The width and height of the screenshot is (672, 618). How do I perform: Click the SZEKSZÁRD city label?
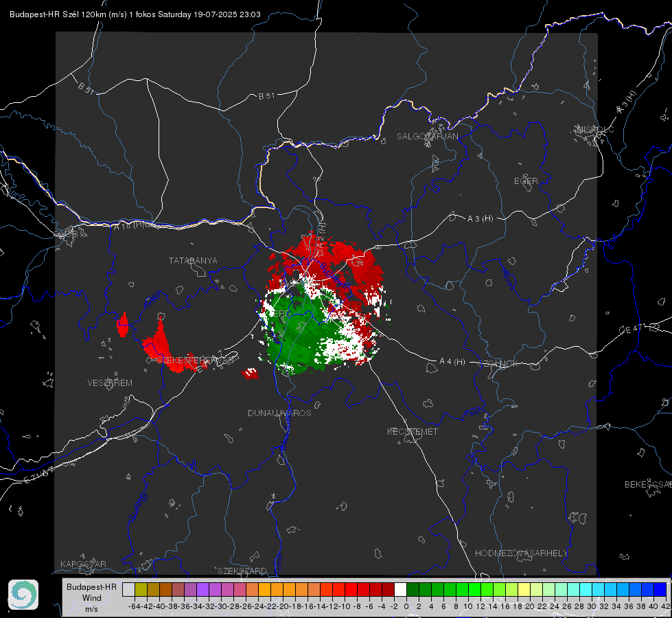242,571
